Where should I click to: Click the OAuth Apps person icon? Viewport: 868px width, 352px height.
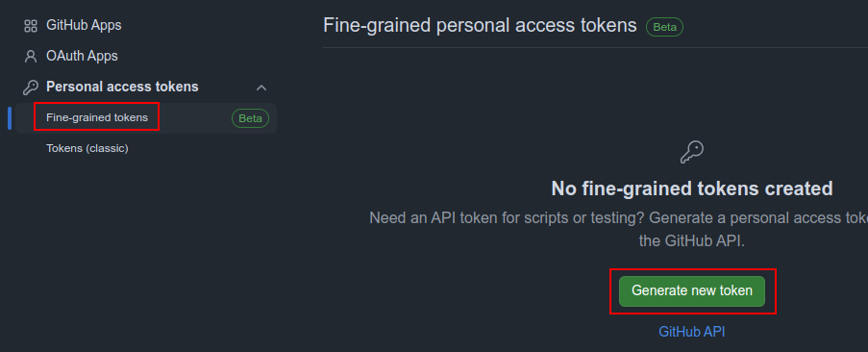click(x=31, y=56)
